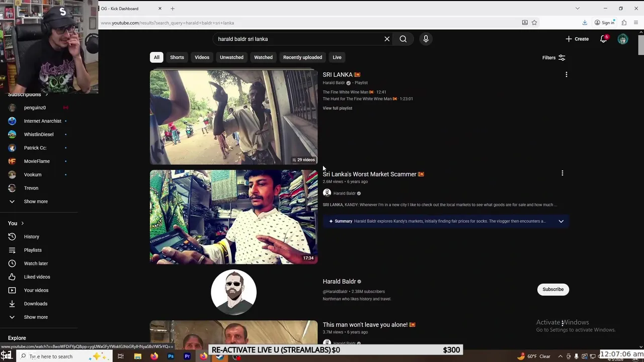Open more actions for SRI LANKA playlist
The height and width of the screenshot is (362, 644).
(566, 75)
